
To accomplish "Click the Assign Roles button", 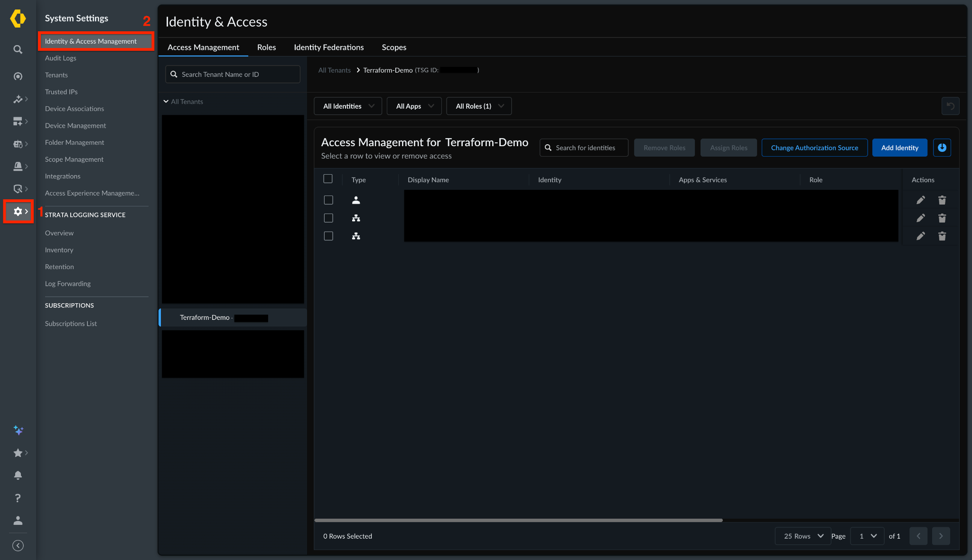I will click(x=729, y=148).
